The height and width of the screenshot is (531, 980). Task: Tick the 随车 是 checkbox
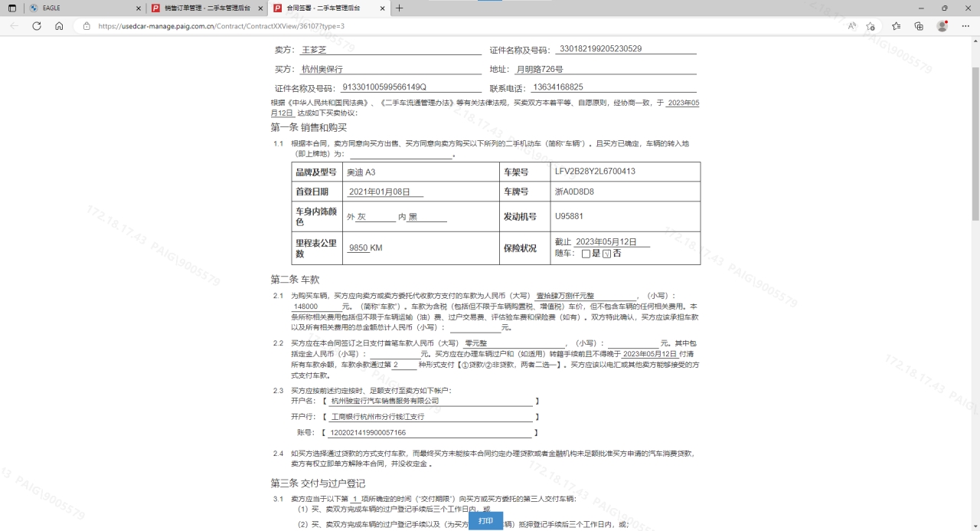(x=586, y=254)
